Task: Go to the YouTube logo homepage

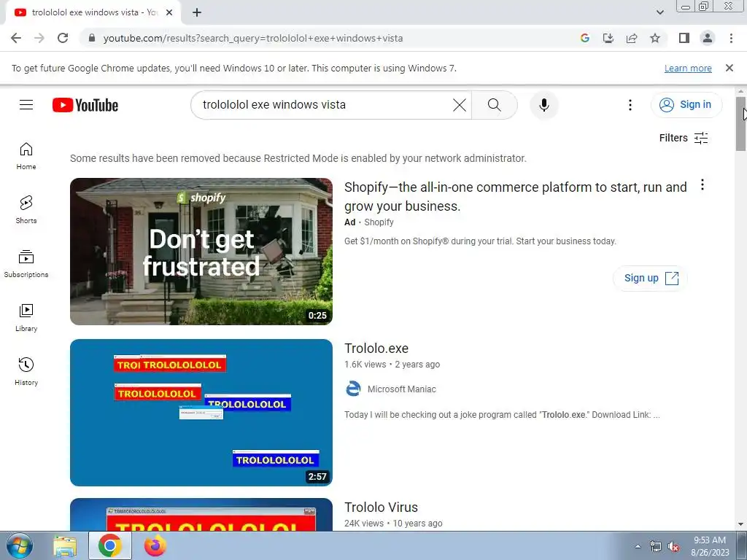Action: click(x=85, y=105)
